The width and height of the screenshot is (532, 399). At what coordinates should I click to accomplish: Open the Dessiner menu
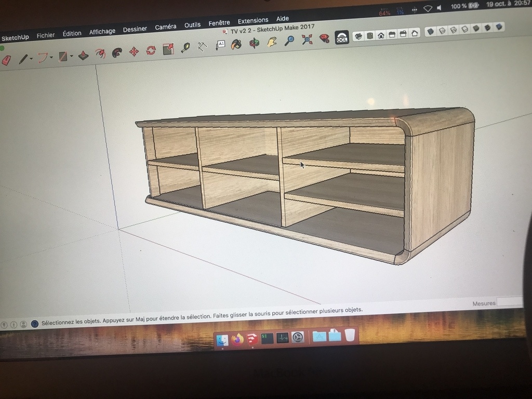coord(135,29)
